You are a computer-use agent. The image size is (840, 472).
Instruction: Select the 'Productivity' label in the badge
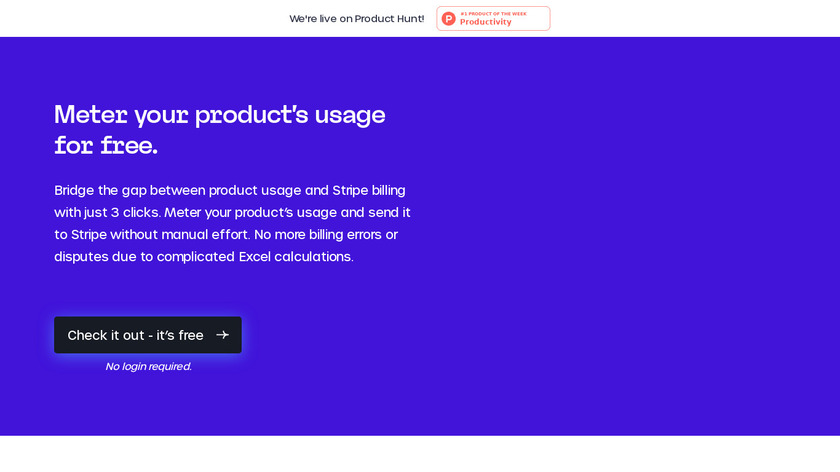tap(485, 22)
